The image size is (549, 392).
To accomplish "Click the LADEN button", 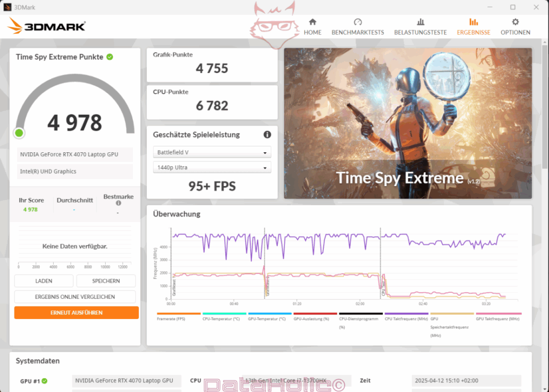I will [x=44, y=281].
